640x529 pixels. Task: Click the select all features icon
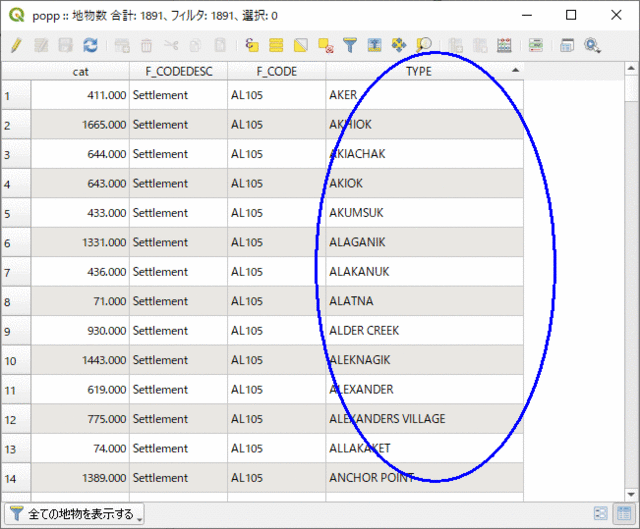pos(276,45)
